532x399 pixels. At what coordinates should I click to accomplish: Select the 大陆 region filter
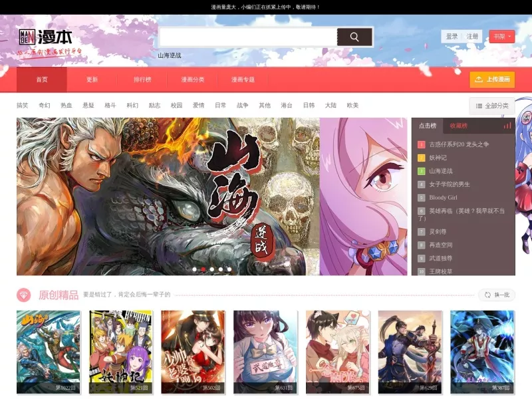331,105
